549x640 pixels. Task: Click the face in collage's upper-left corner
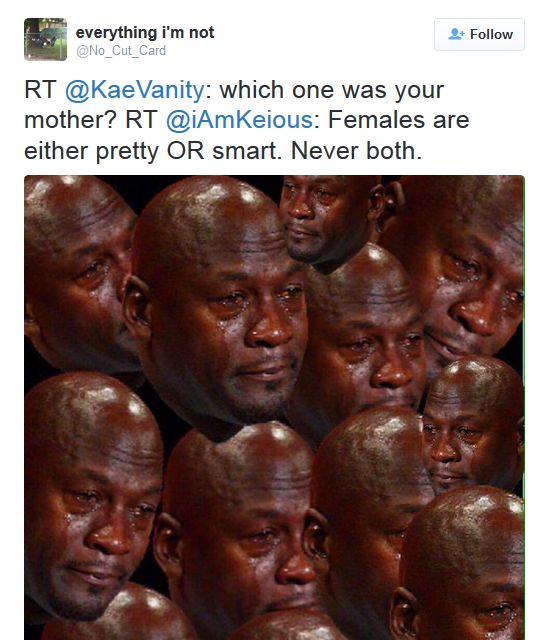point(78,276)
